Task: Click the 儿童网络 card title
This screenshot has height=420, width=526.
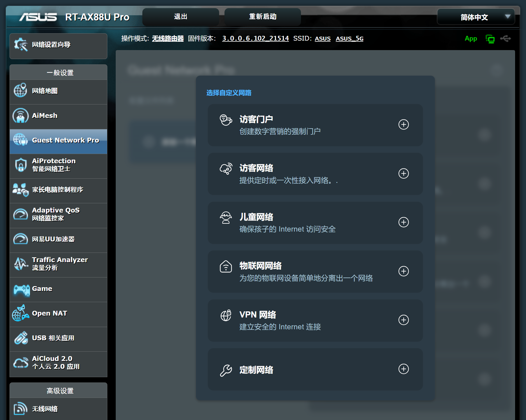Action: [256, 217]
